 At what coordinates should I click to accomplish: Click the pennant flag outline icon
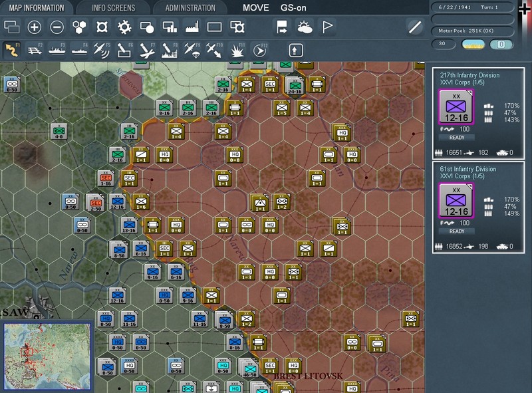pos(327,27)
